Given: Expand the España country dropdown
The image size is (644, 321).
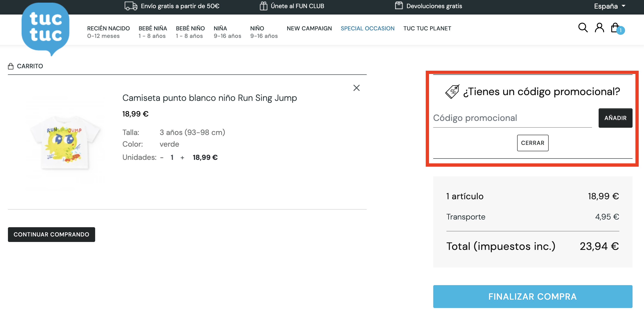Looking at the screenshot, I should coord(609,6).
